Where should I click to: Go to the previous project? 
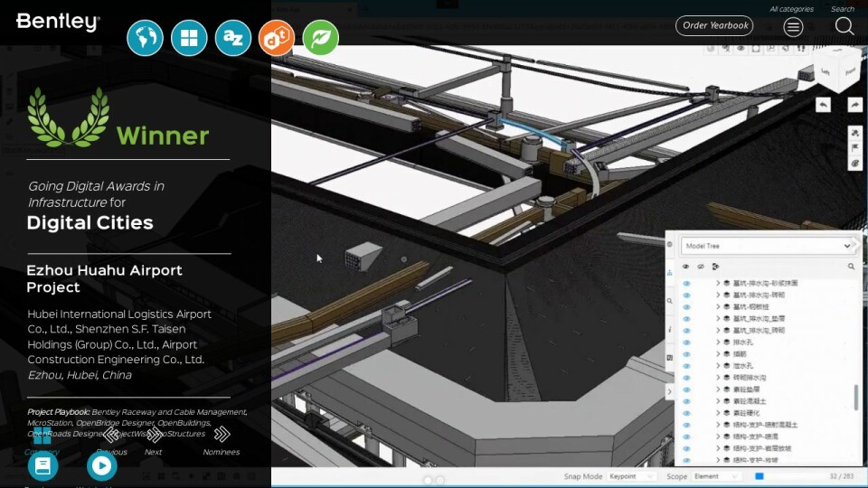coord(110,435)
